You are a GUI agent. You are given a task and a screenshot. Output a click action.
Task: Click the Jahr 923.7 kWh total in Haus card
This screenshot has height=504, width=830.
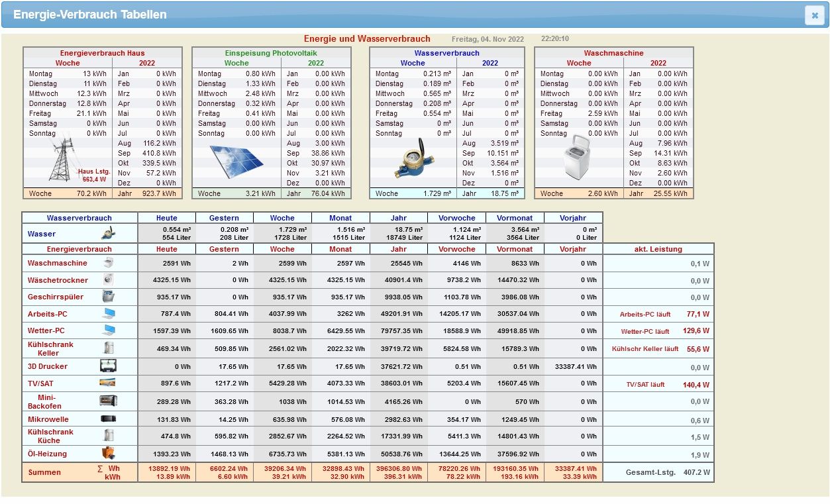148,193
